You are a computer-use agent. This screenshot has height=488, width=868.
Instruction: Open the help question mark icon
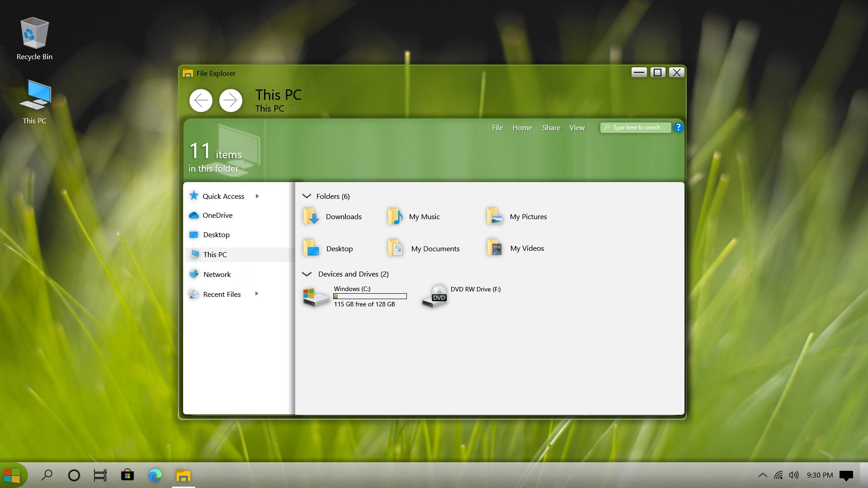point(678,127)
